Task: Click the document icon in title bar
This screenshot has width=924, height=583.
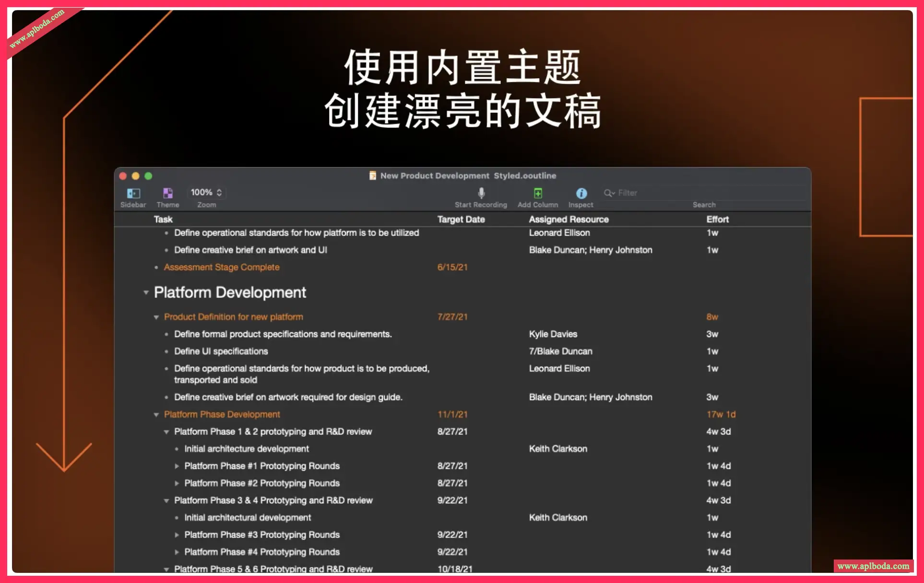Action: [372, 175]
